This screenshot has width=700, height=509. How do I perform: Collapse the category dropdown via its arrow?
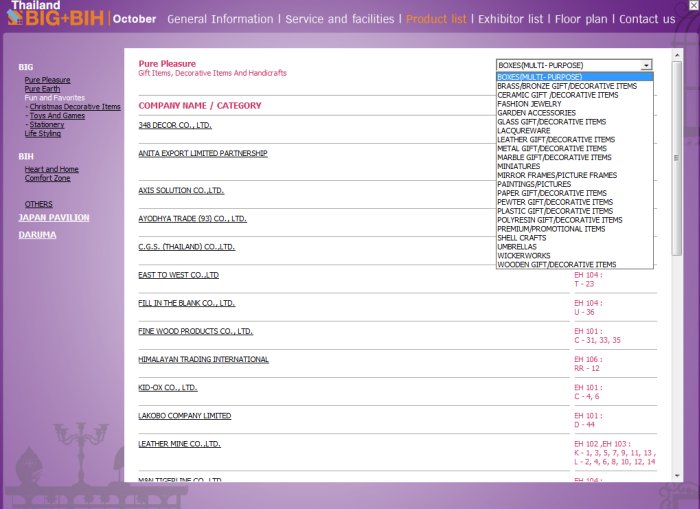tap(646, 65)
